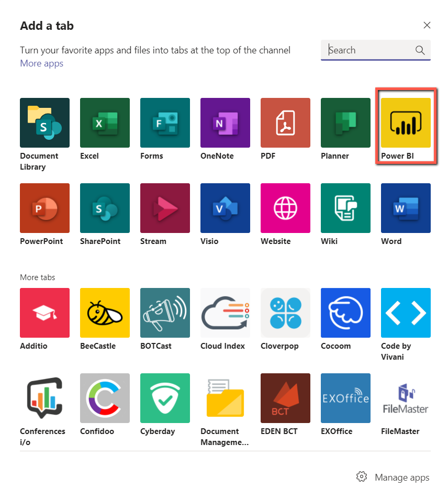Select the Document Library app icon
The height and width of the screenshot is (500, 448).
coord(44,123)
